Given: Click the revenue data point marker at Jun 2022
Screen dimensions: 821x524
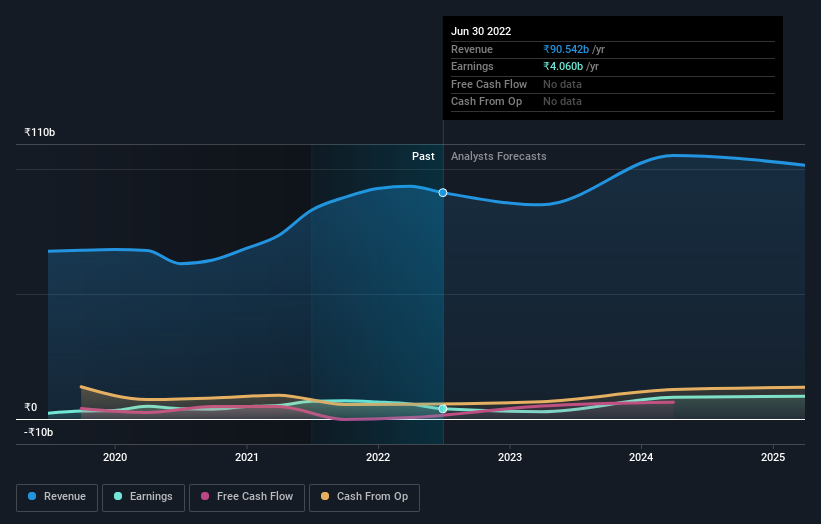Looking at the screenshot, I should click(443, 193).
